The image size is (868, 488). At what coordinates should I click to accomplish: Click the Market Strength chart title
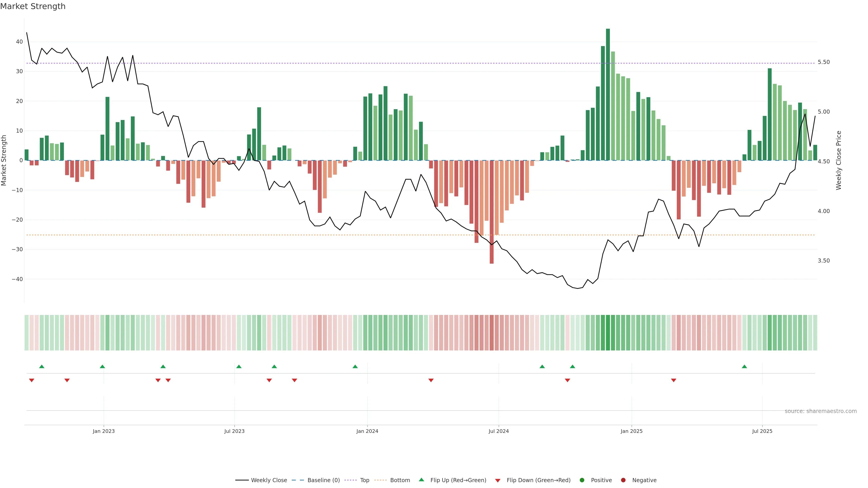(33, 6)
